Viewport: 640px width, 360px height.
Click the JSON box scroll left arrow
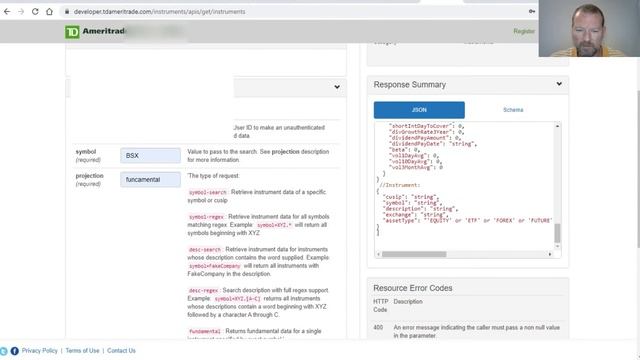378,254
